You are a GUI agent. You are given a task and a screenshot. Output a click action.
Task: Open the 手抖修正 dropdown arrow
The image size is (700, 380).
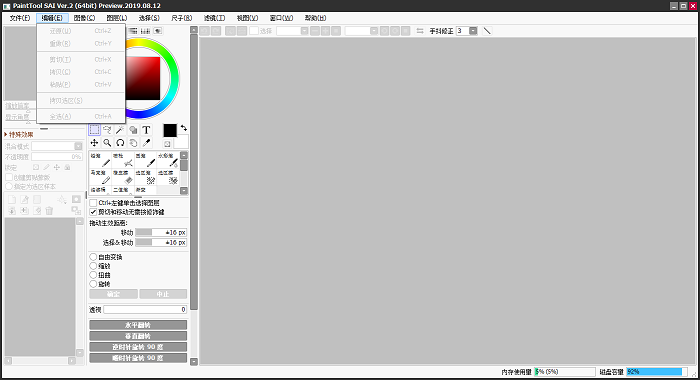(x=473, y=31)
